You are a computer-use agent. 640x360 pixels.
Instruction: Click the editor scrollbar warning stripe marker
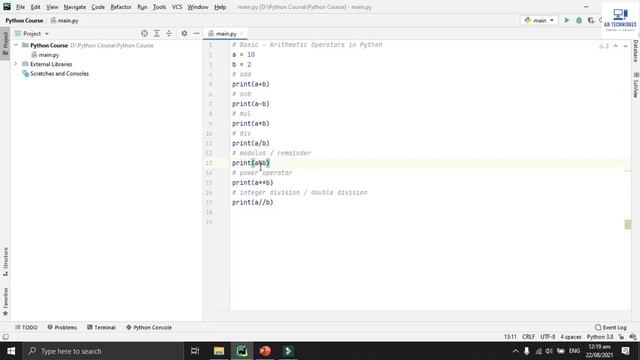[x=628, y=224]
